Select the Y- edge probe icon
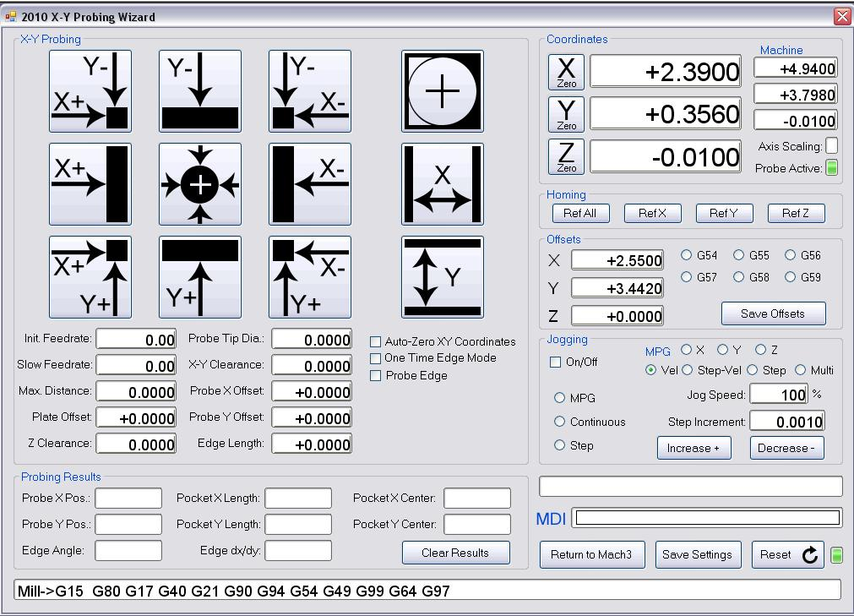 pyautogui.click(x=200, y=91)
